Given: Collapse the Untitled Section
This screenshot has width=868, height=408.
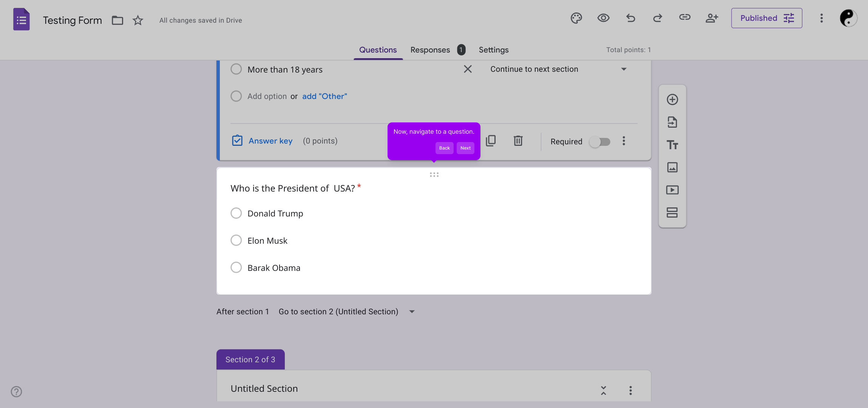Looking at the screenshot, I should tap(603, 390).
